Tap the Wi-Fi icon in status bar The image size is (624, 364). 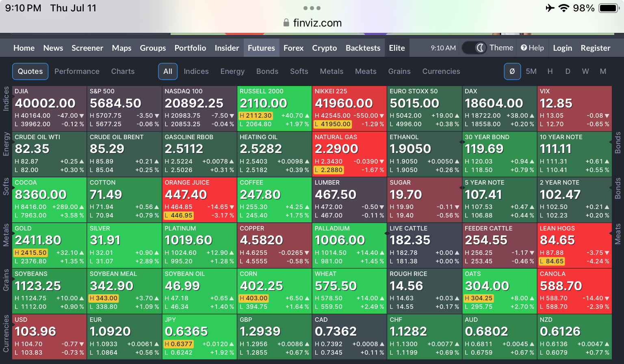tap(563, 8)
